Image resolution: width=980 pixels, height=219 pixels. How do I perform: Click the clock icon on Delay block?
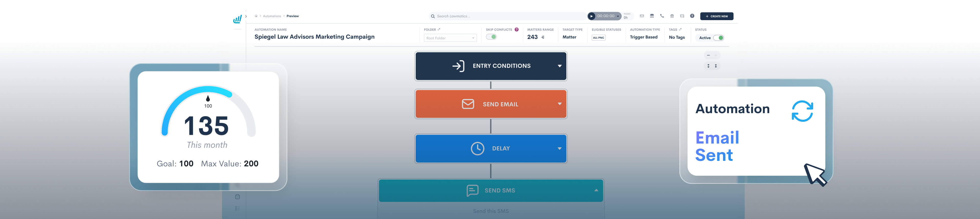[x=477, y=148]
